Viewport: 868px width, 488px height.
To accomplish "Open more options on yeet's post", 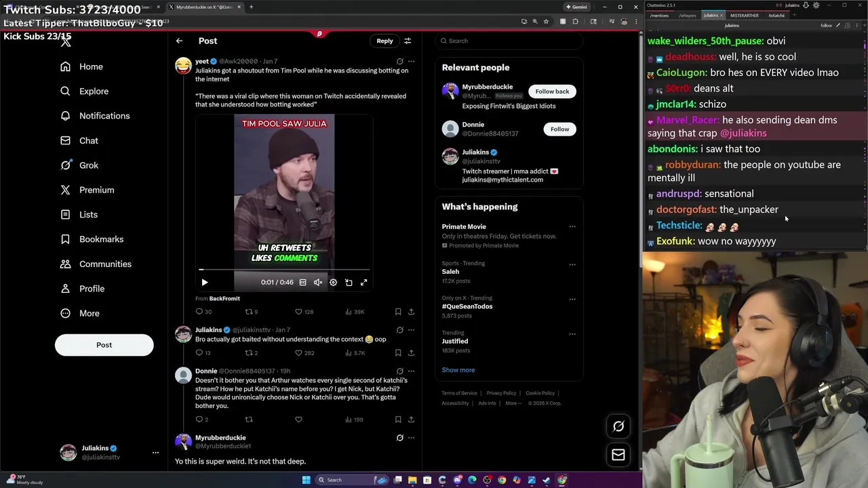I will click(x=411, y=61).
